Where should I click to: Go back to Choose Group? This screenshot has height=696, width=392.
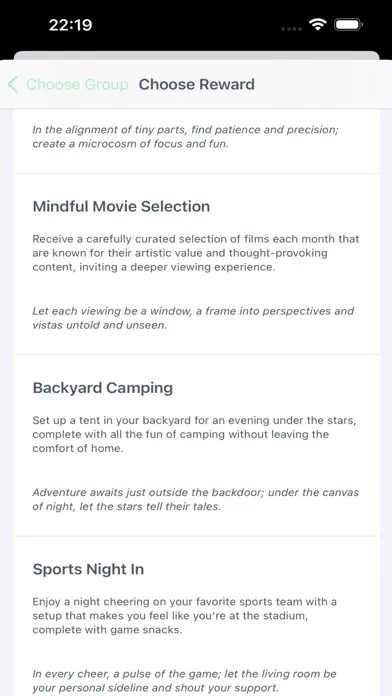(69, 84)
